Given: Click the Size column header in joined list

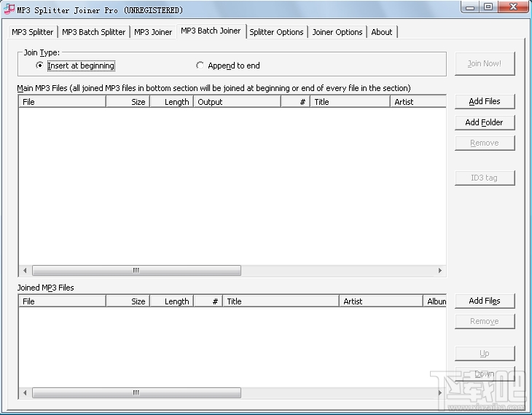Looking at the screenshot, I should (128, 301).
